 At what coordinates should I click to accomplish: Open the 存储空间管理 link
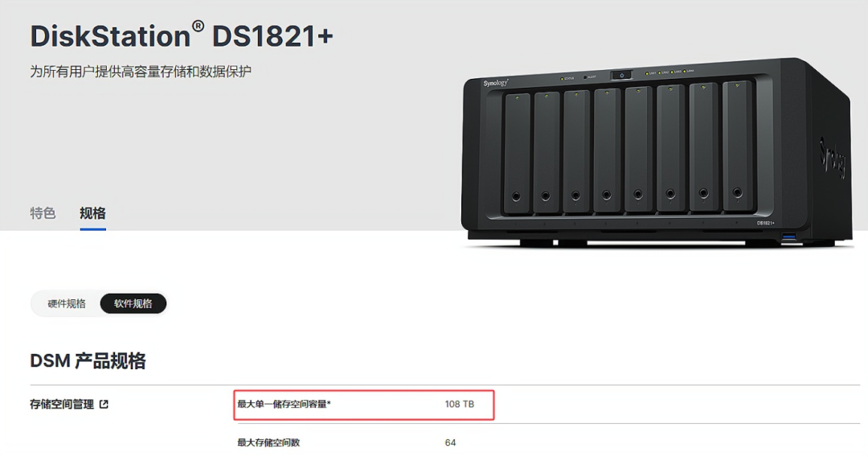click(62, 405)
